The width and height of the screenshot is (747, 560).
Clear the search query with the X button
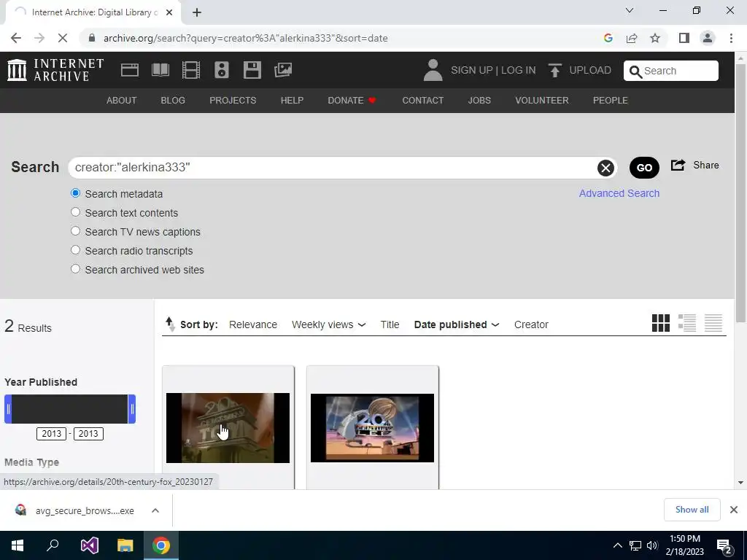[x=605, y=168]
